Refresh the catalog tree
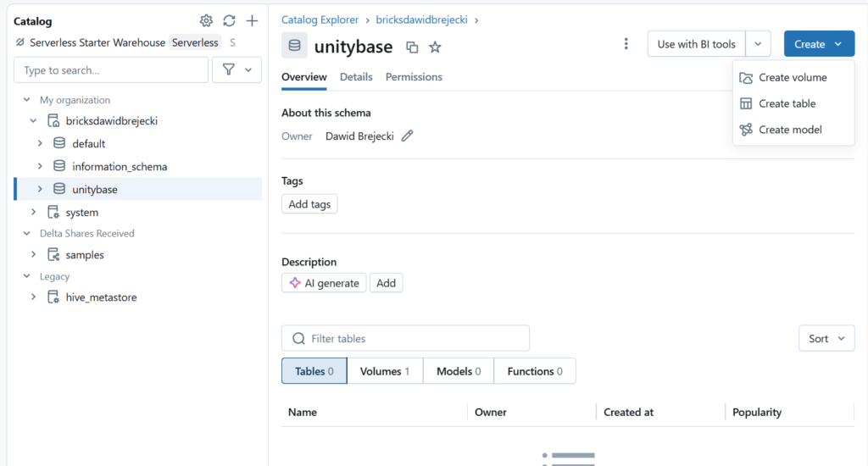The height and width of the screenshot is (466, 868). (229, 21)
